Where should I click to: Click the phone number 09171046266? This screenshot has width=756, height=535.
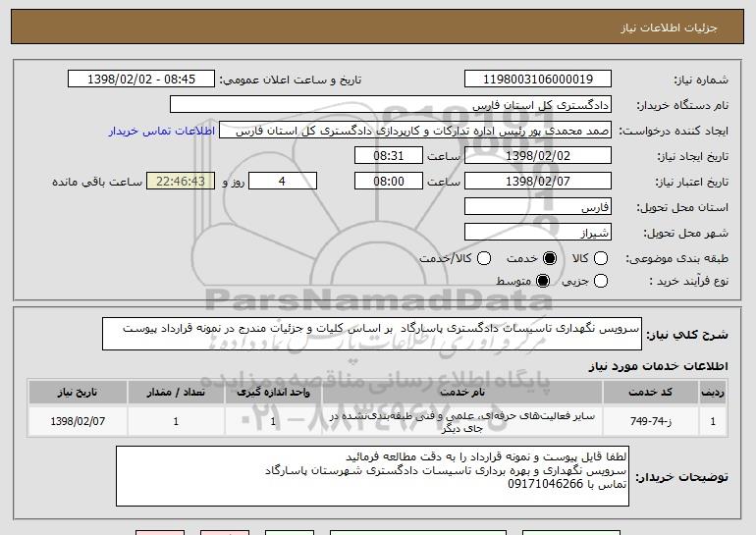click(545, 484)
